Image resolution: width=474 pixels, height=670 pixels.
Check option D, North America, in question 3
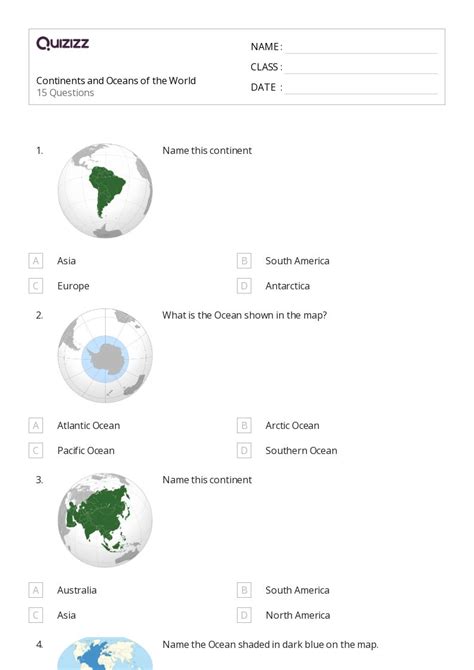point(244,615)
